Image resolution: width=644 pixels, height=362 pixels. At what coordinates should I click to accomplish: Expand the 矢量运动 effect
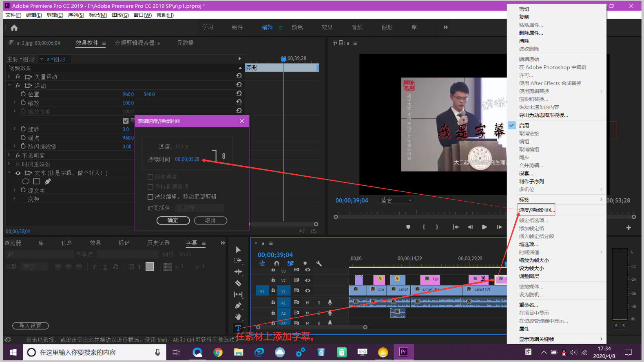pos(9,76)
